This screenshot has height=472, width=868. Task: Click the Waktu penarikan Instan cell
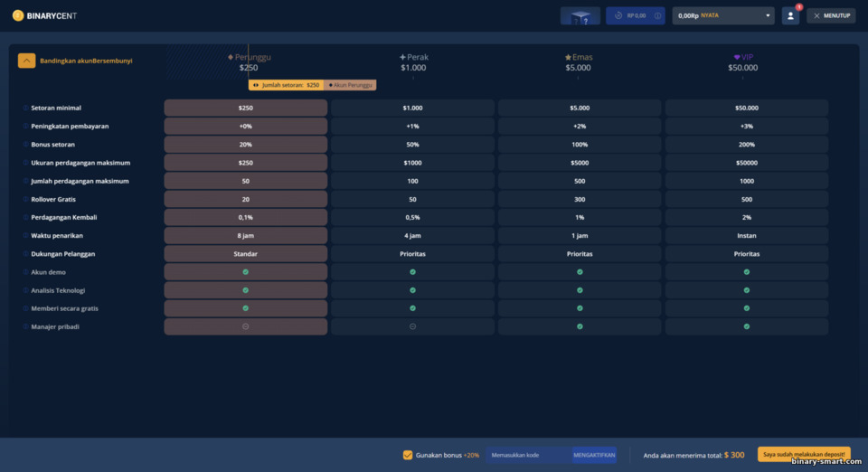tap(747, 236)
